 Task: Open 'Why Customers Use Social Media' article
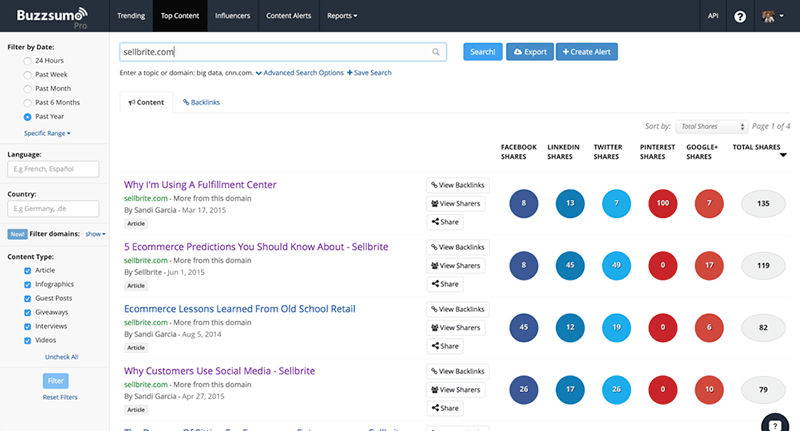click(x=219, y=371)
